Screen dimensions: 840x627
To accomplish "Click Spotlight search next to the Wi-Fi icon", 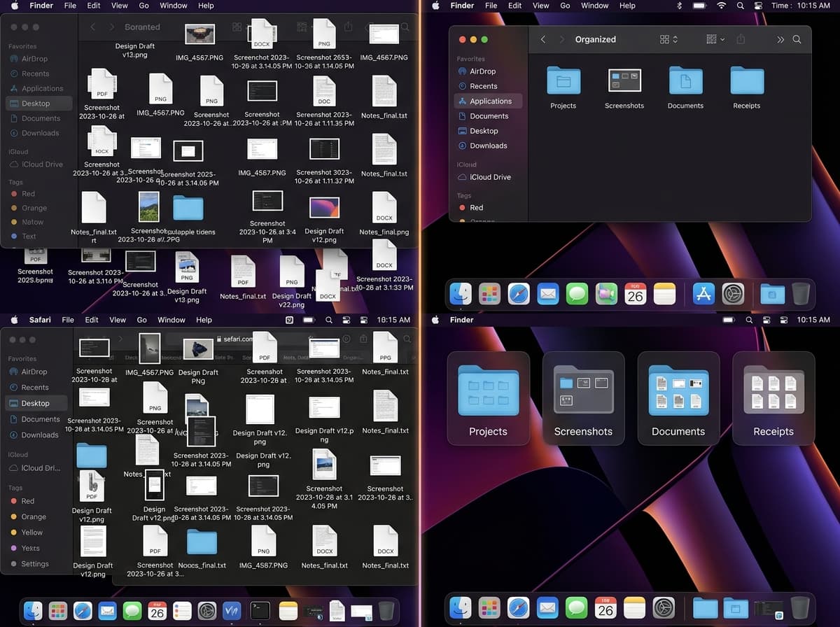I will click(740, 6).
